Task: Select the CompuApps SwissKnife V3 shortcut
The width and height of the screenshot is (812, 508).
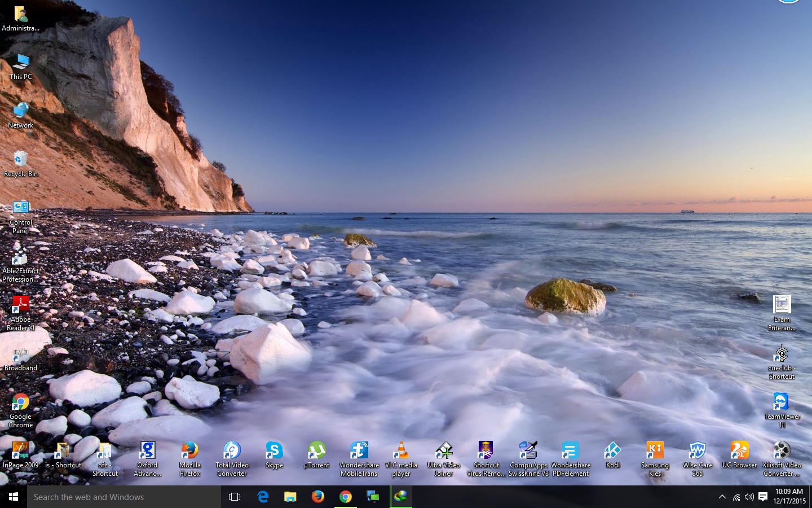Action: click(528, 460)
